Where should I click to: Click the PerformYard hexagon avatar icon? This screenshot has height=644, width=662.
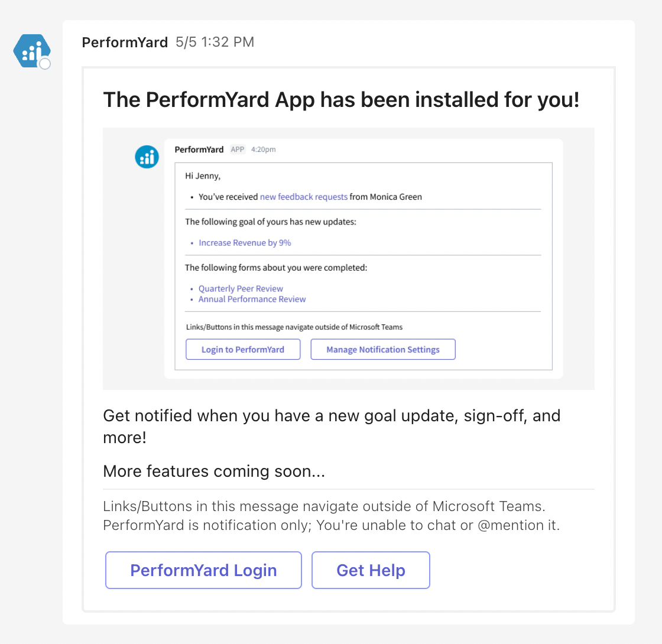[x=32, y=51]
